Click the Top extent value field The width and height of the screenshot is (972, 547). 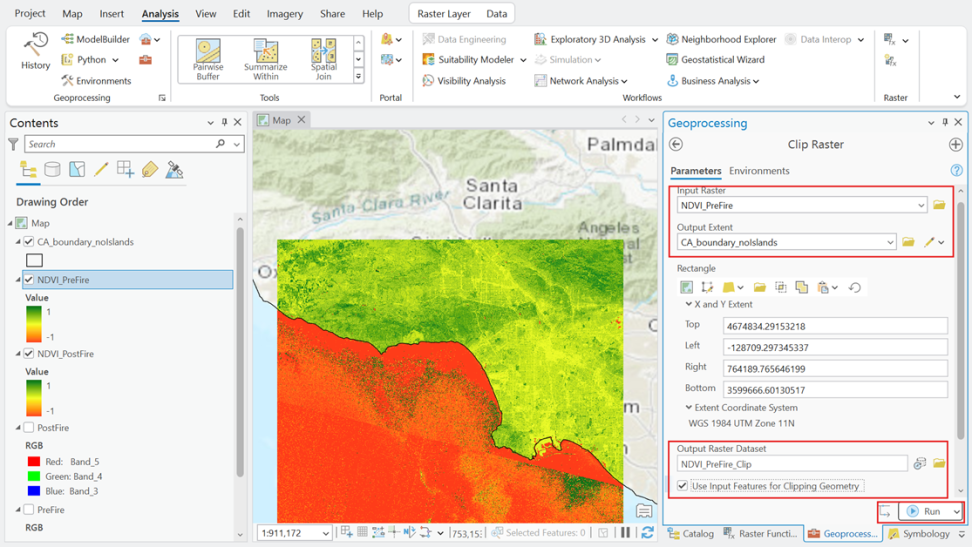pos(835,326)
